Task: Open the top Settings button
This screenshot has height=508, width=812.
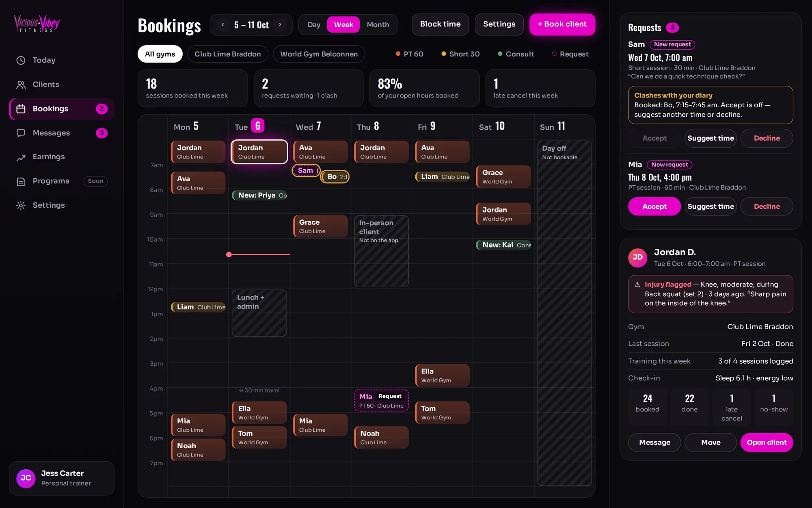Action: [499, 24]
